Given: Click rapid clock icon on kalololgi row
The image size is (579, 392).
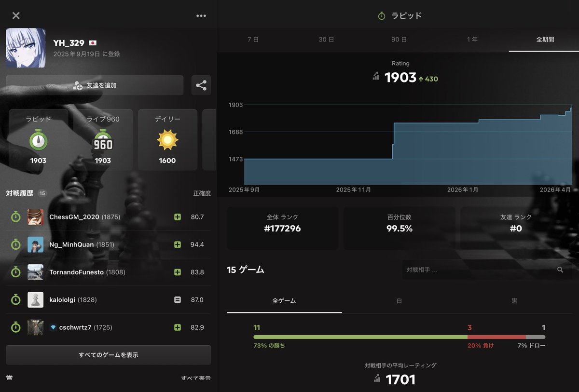Looking at the screenshot, I should [16, 299].
